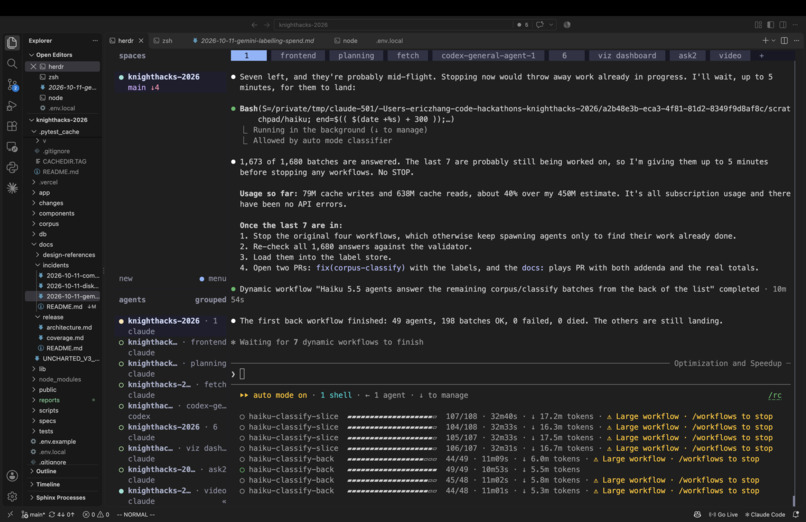This screenshot has height=522, width=806.
Task: Click the grouped toggle beside agents
Action: coord(210,300)
